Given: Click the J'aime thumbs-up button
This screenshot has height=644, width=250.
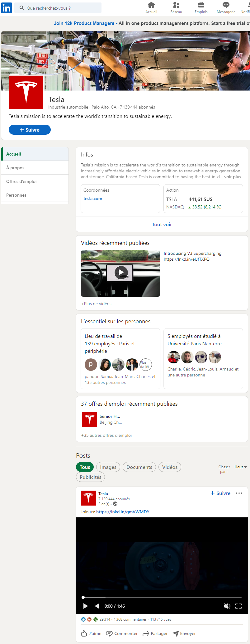Looking at the screenshot, I should tap(91, 633).
